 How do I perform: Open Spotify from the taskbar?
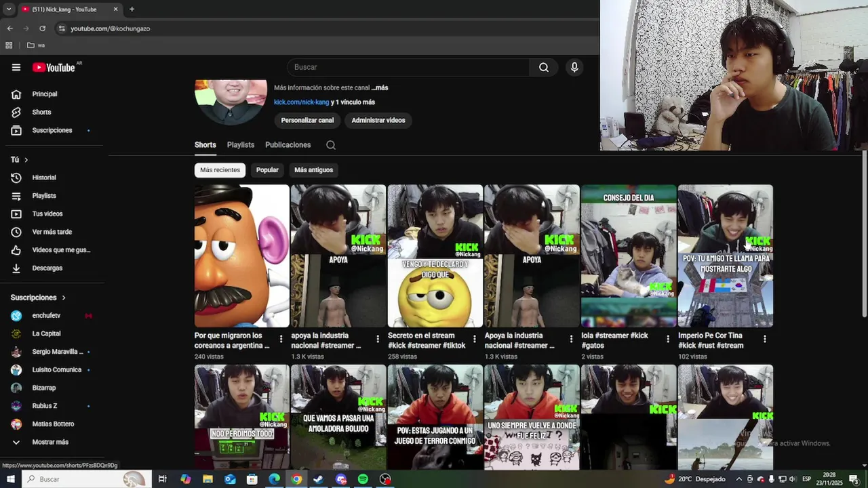363,479
